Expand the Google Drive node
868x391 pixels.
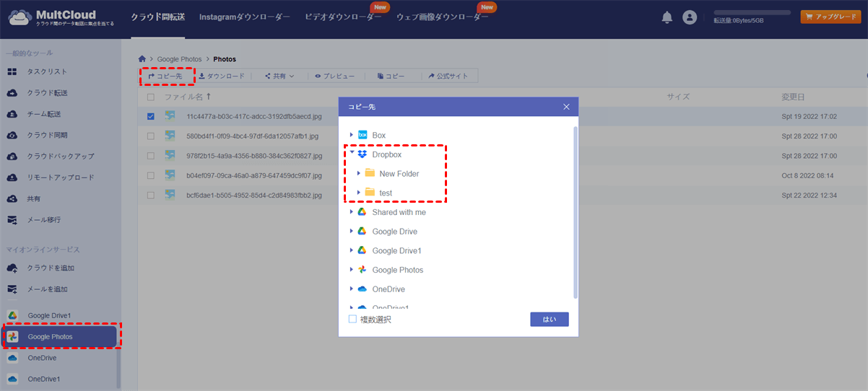tap(352, 231)
